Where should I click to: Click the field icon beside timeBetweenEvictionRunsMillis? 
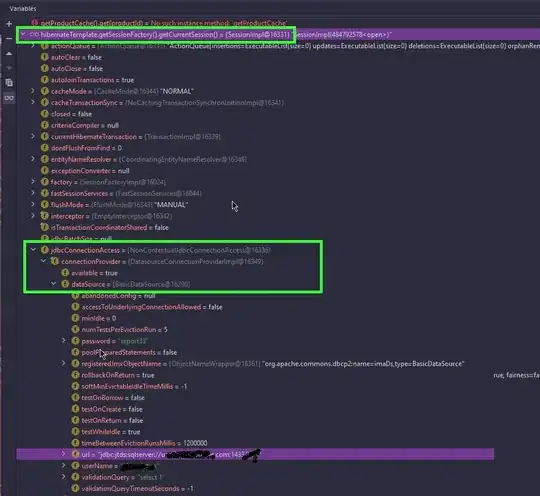75,443
